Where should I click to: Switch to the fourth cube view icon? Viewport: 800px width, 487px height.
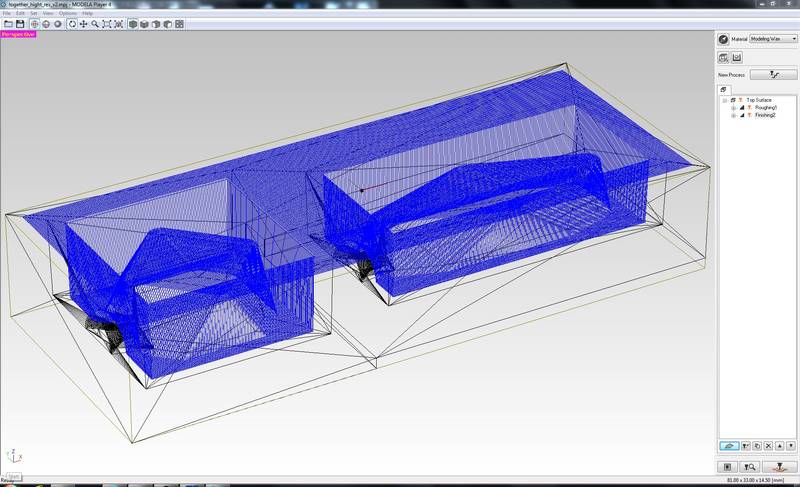[x=168, y=24]
